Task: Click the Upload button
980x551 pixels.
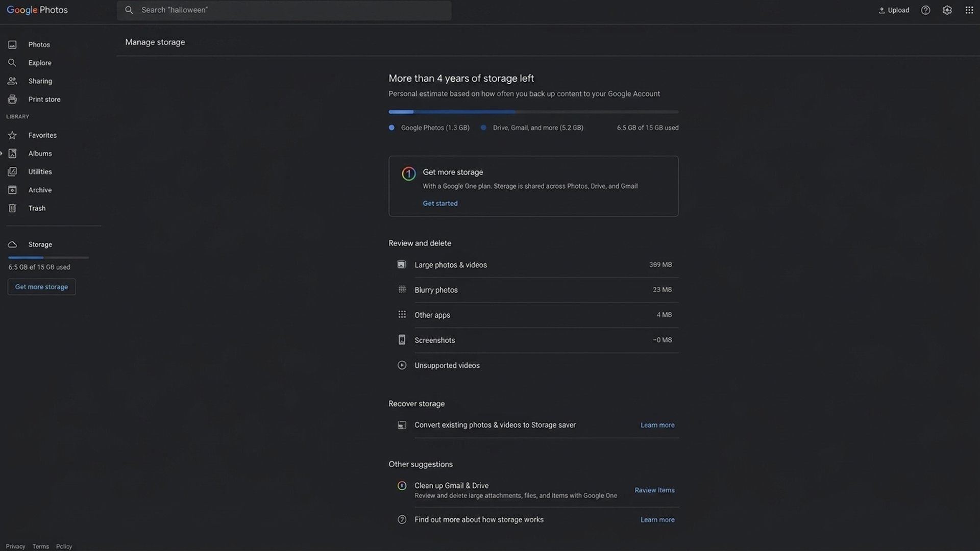Action: 894,10
